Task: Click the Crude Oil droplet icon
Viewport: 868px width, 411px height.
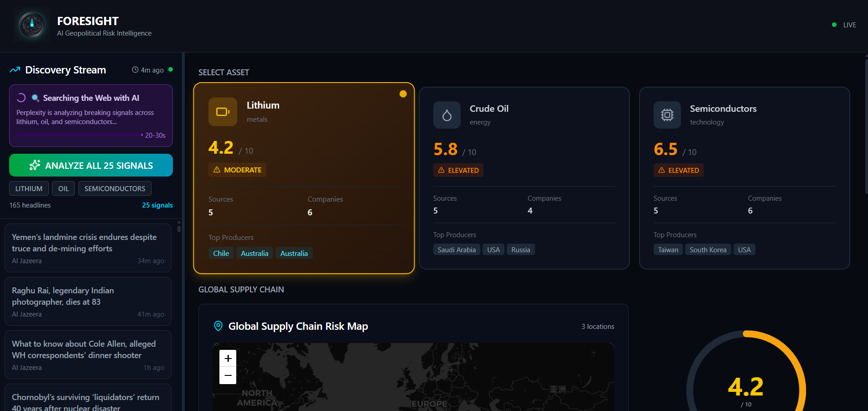Action: coord(447,115)
